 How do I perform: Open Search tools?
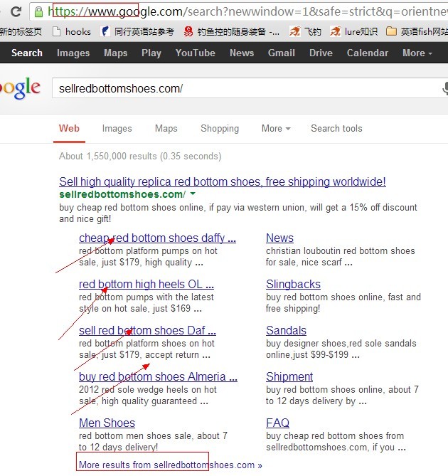tap(336, 128)
